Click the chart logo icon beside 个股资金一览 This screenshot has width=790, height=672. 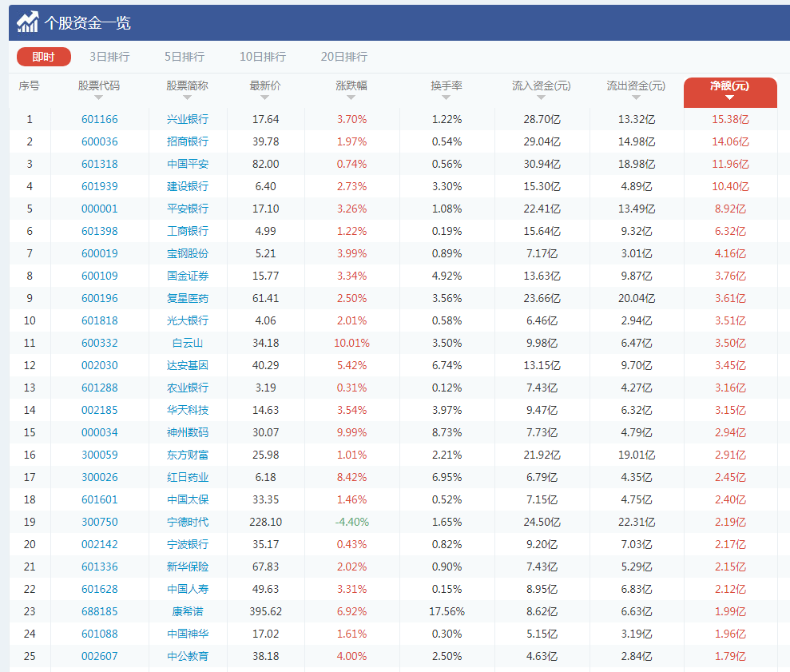click(x=27, y=22)
